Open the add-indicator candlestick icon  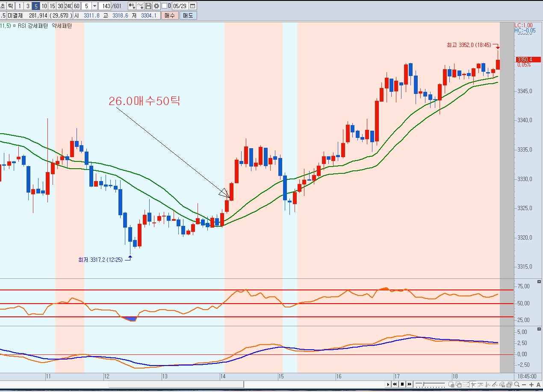133,6
